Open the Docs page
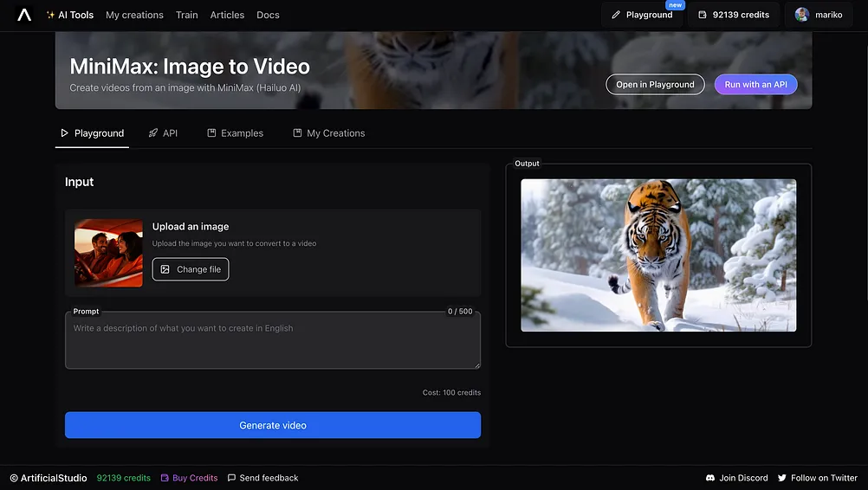 [x=268, y=15]
